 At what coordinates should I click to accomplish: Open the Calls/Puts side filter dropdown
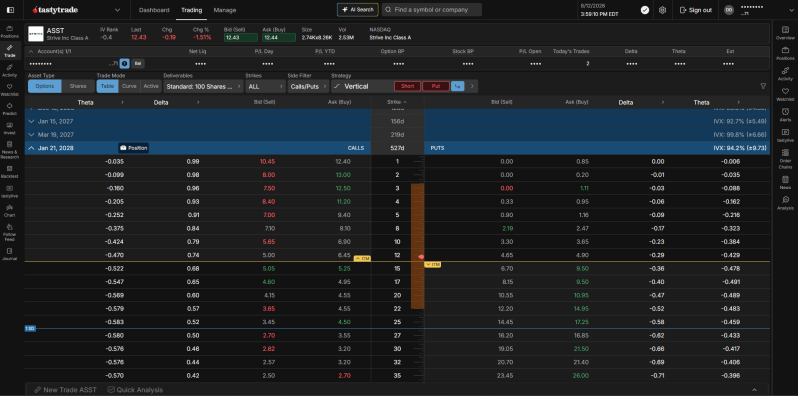[x=308, y=86]
